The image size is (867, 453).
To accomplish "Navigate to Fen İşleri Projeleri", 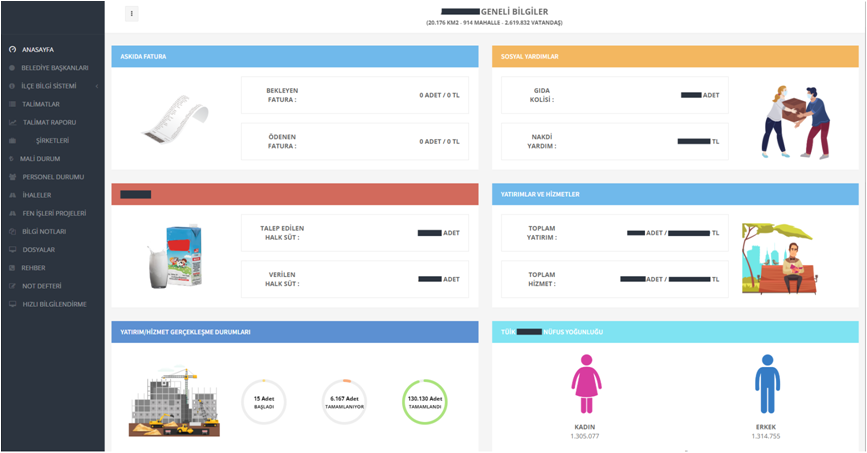I will (x=54, y=213).
